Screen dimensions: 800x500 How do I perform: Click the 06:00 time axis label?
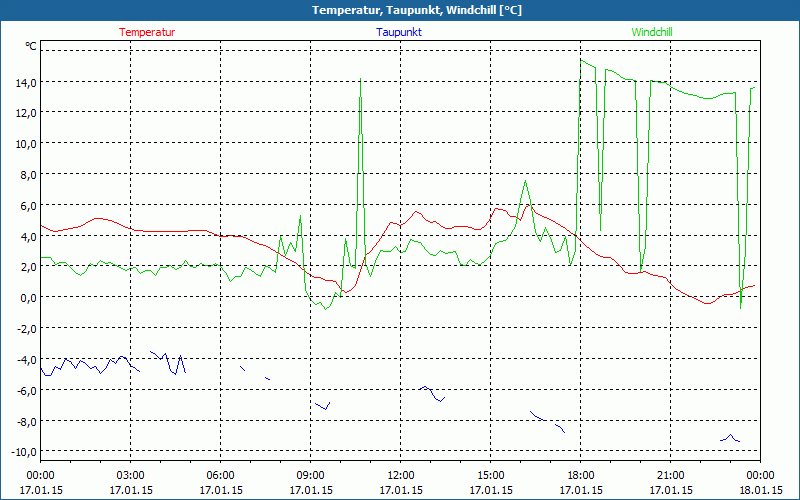click(x=220, y=476)
